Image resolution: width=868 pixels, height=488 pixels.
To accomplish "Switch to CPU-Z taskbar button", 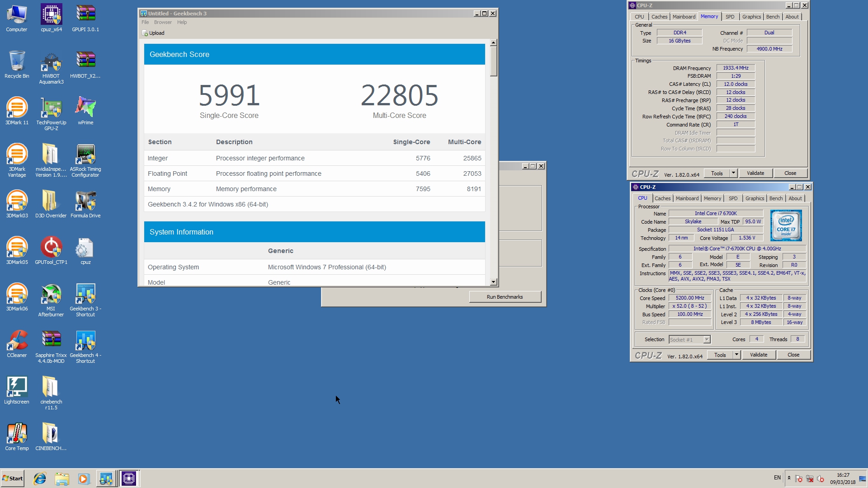I will tap(128, 479).
